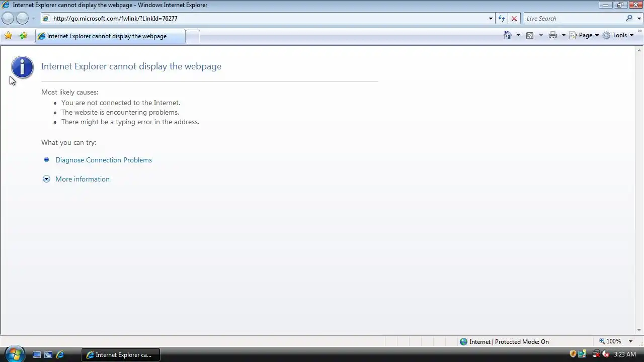The height and width of the screenshot is (362, 644).
Task: Click the red Stop button
Action: click(x=514, y=19)
